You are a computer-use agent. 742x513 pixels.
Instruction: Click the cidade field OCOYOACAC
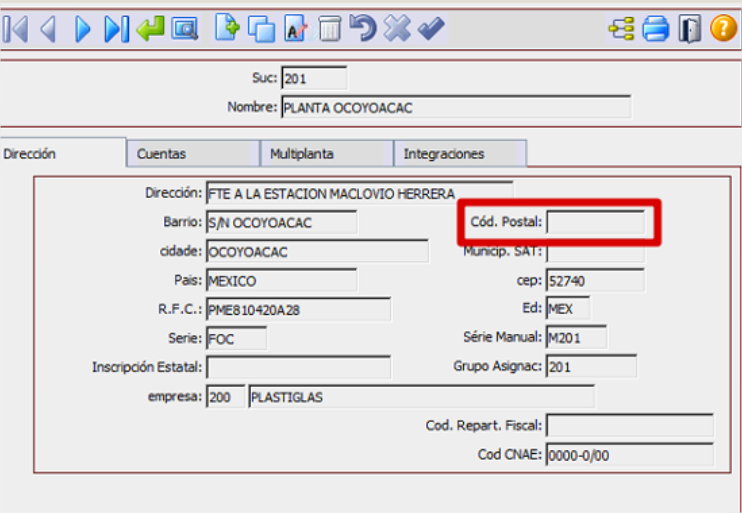[x=318, y=251]
